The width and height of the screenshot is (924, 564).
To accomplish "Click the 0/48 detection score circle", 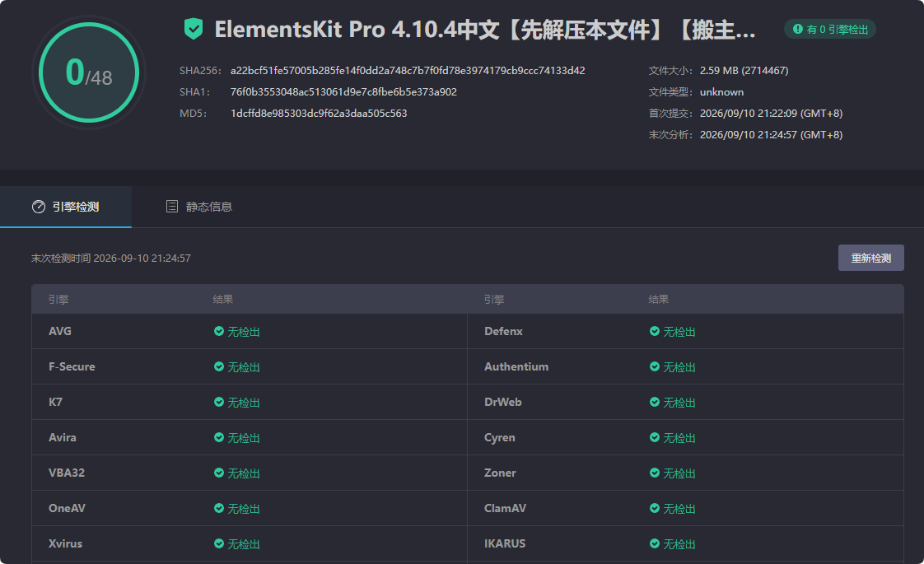I will [x=89, y=72].
